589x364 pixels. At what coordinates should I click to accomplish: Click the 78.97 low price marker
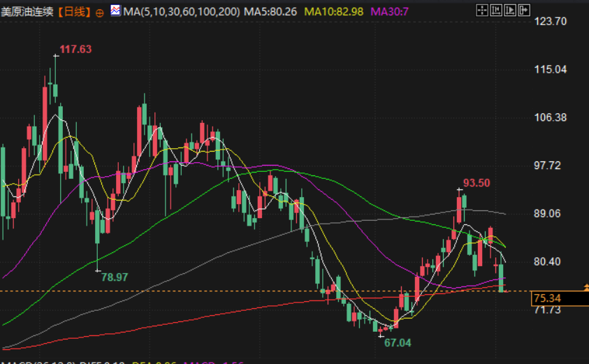coord(115,277)
